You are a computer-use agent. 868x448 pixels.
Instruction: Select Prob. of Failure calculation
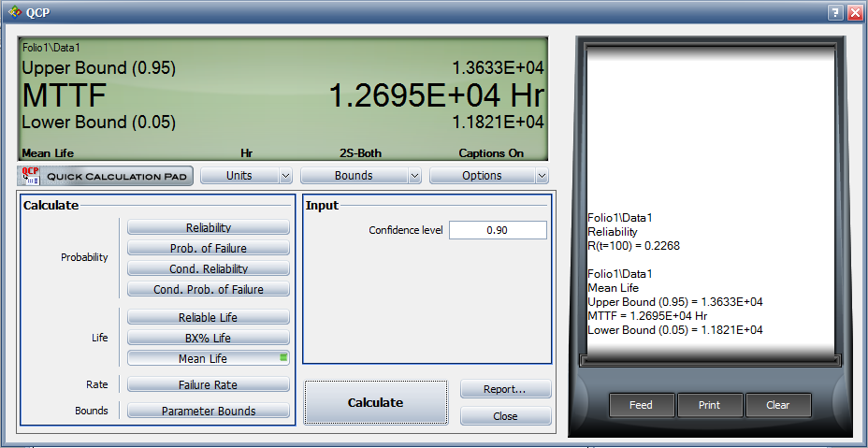[x=209, y=248]
